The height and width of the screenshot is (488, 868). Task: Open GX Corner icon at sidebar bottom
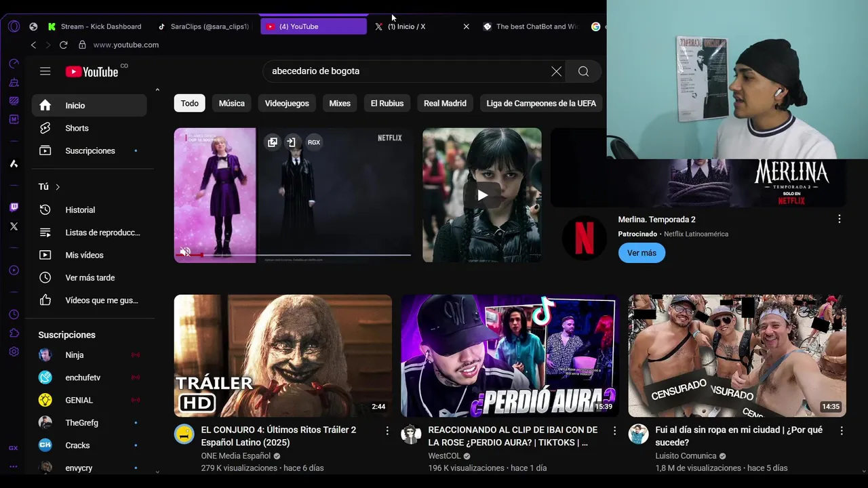[14, 448]
